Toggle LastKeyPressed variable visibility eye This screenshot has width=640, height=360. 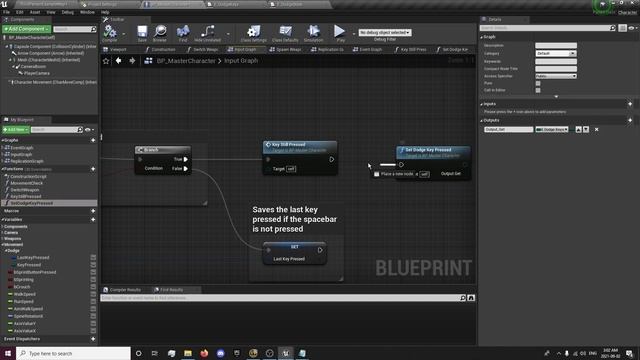point(93,258)
